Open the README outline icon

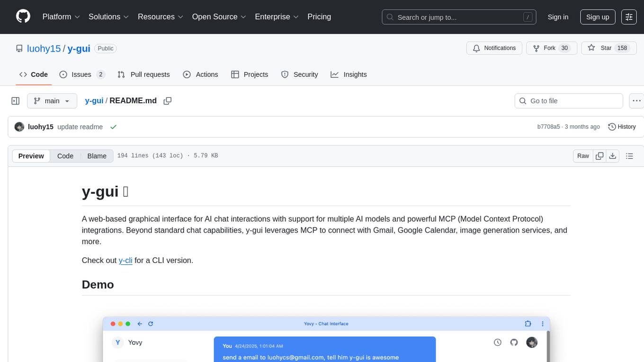click(x=629, y=156)
